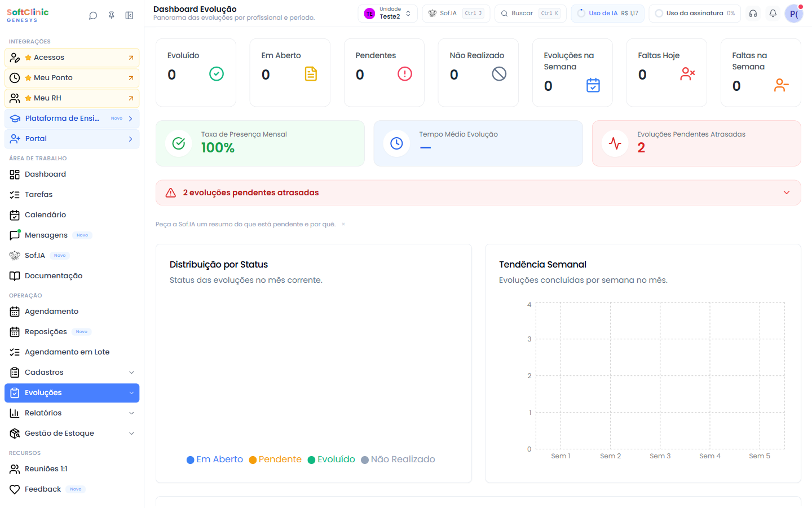Toggle the Evoluído legend item
812x508 pixels.
(332, 459)
